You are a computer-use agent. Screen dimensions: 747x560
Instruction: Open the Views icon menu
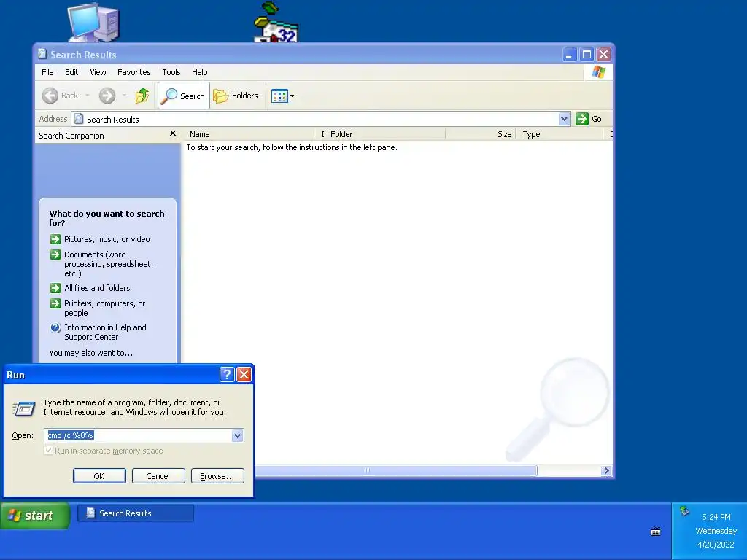[x=282, y=96]
